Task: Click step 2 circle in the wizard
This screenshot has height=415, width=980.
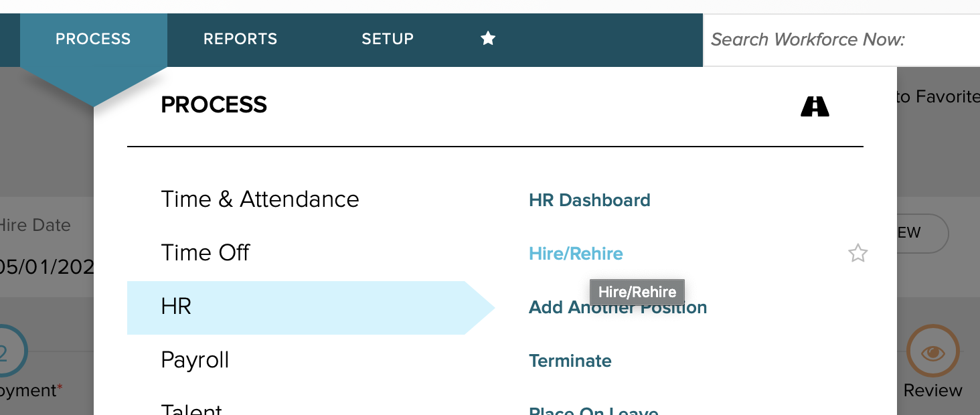Action: click(7, 351)
